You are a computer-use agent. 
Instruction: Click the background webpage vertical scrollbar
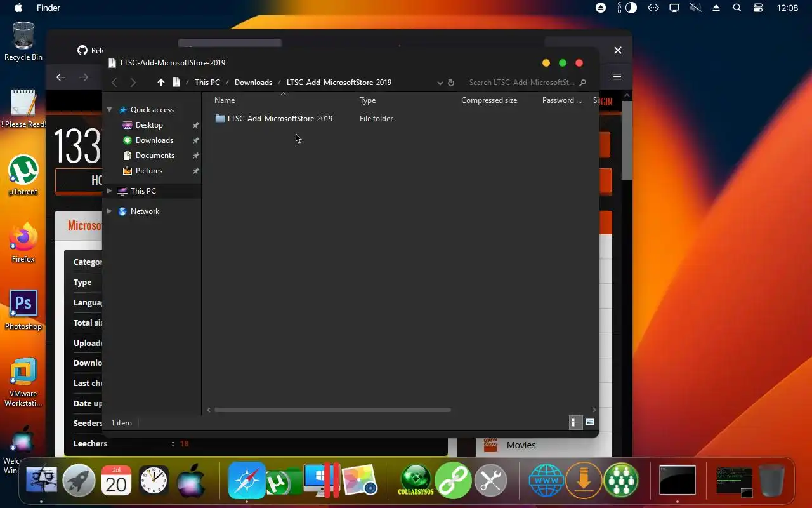pyautogui.click(x=627, y=140)
